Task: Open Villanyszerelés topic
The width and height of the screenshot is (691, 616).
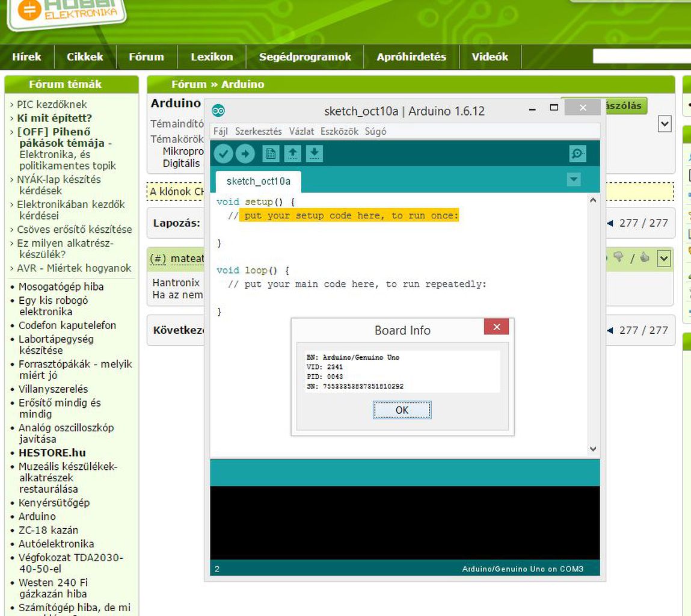Action: (x=53, y=389)
